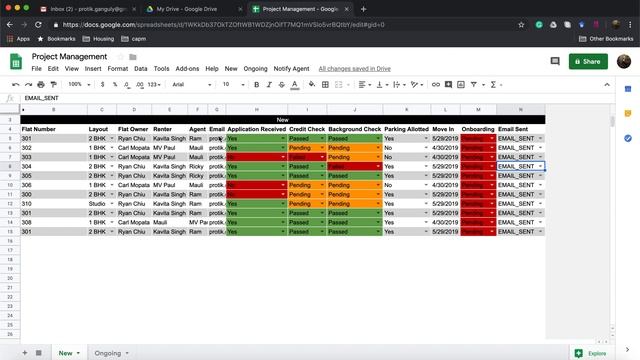The image size is (640, 360).
Task: Reload the page in browser
Action: pos(38,24)
